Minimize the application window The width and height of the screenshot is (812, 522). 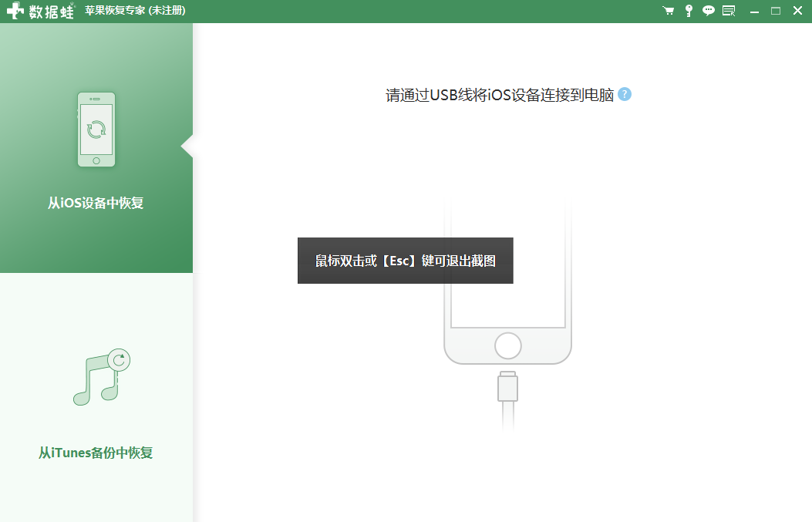point(754,11)
